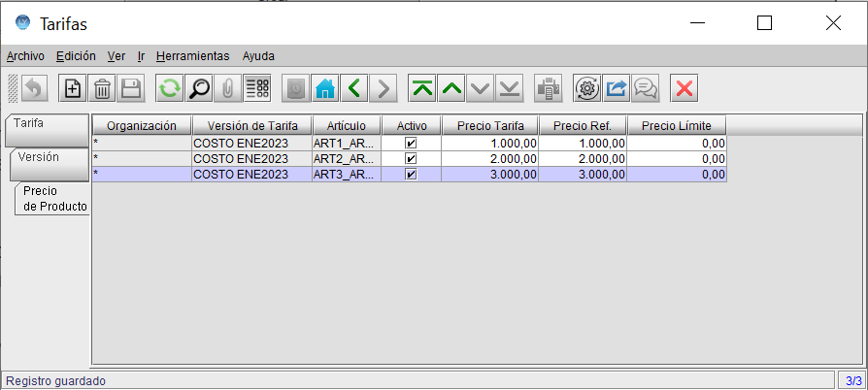This screenshot has width=868, height=390.
Task: Toggle Activo checkbox for ART1 row
Action: (x=412, y=144)
